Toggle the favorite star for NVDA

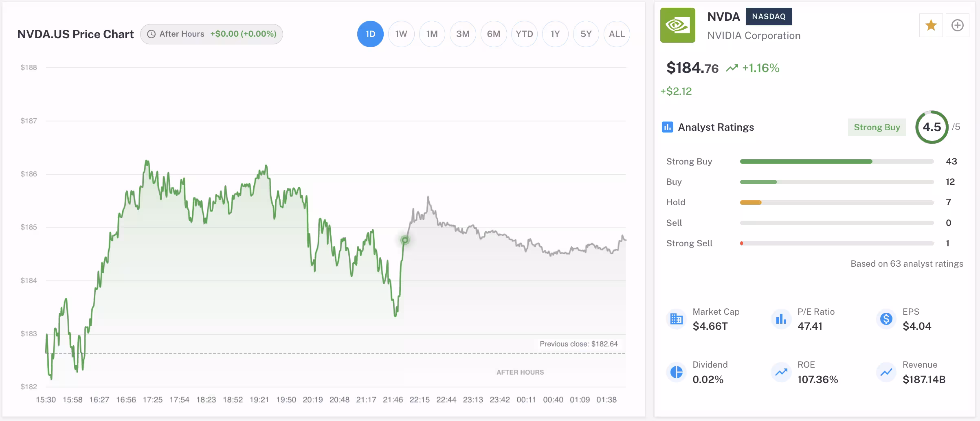[x=931, y=25]
